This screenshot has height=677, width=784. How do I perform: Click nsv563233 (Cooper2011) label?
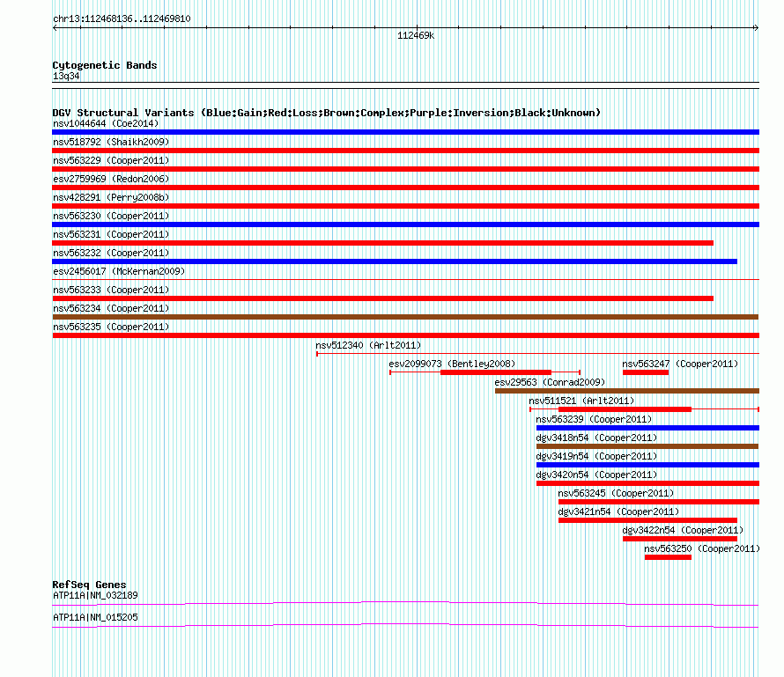point(111,290)
